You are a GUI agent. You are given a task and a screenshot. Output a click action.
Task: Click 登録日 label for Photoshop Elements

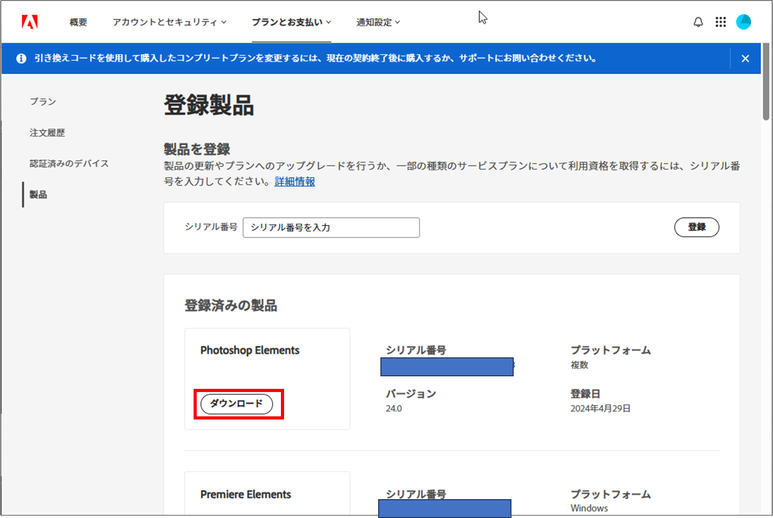(585, 394)
